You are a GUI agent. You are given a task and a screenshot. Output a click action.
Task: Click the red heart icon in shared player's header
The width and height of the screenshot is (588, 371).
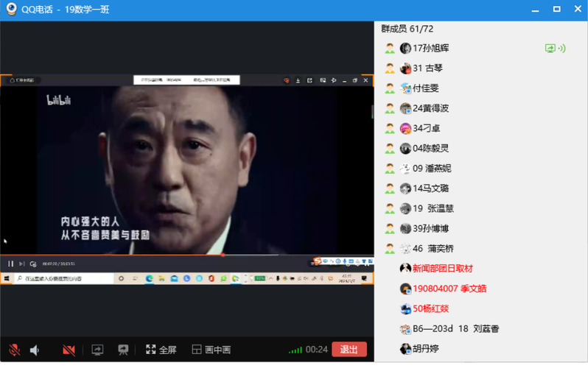tap(287, 80)
